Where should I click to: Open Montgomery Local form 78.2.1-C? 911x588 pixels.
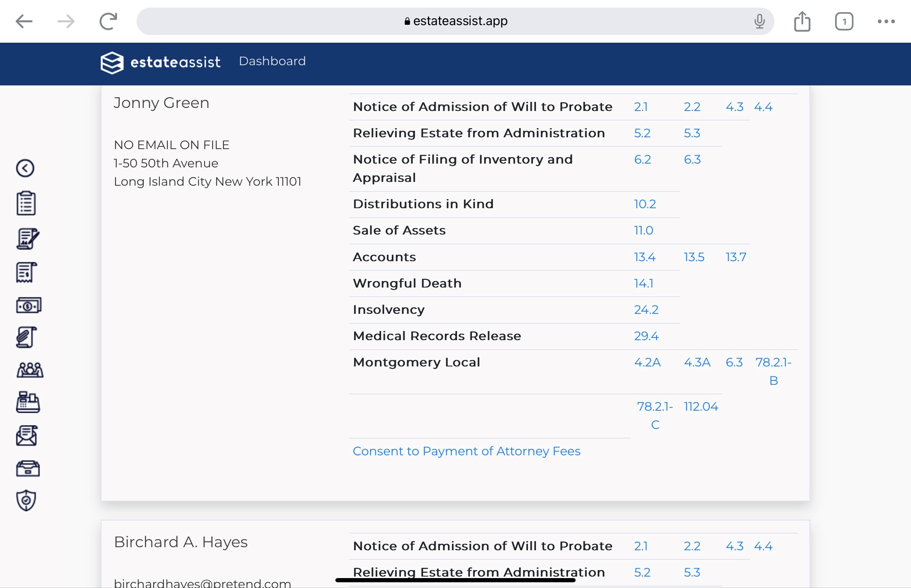pos(655,416)
